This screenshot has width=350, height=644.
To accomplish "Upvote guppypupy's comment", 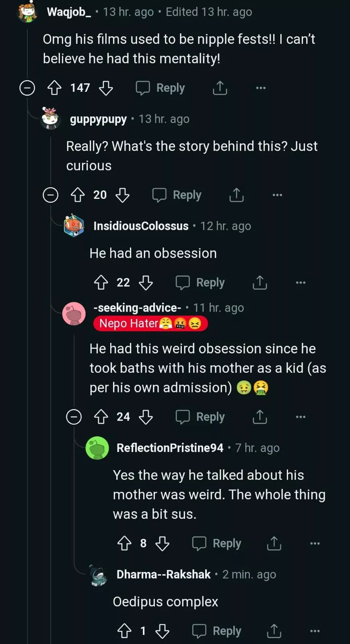I will tap(78, 195).
